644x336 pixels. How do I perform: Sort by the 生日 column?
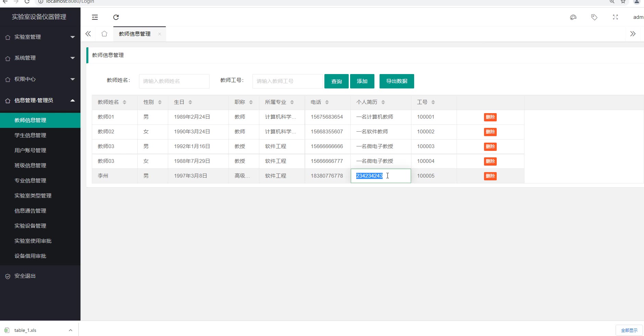pyautogui.click(x=190, y=102)
